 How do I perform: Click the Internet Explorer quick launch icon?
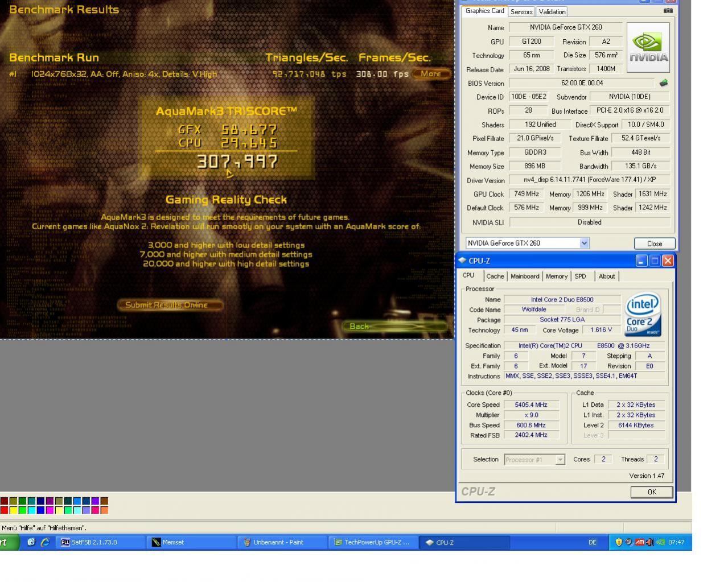tap(45, 542)
